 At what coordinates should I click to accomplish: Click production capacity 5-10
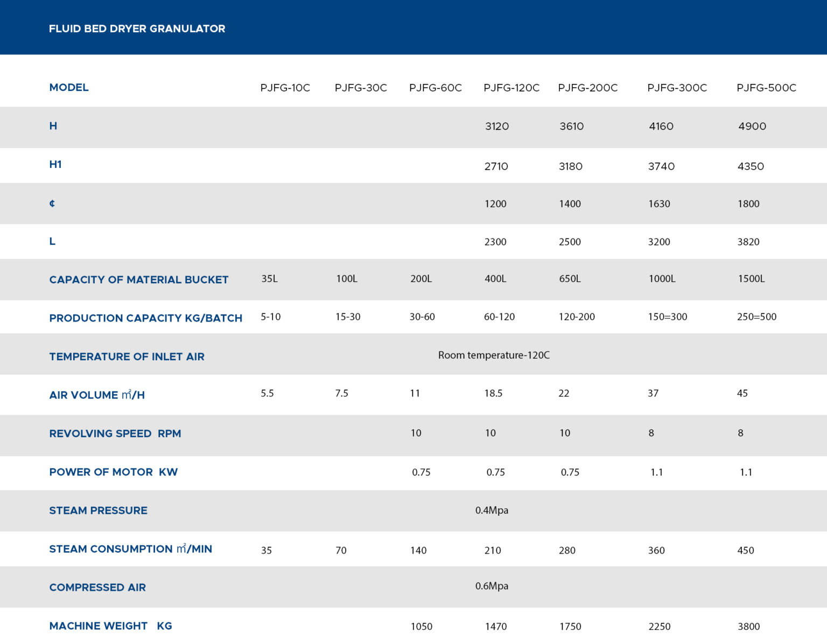(271, 317)
